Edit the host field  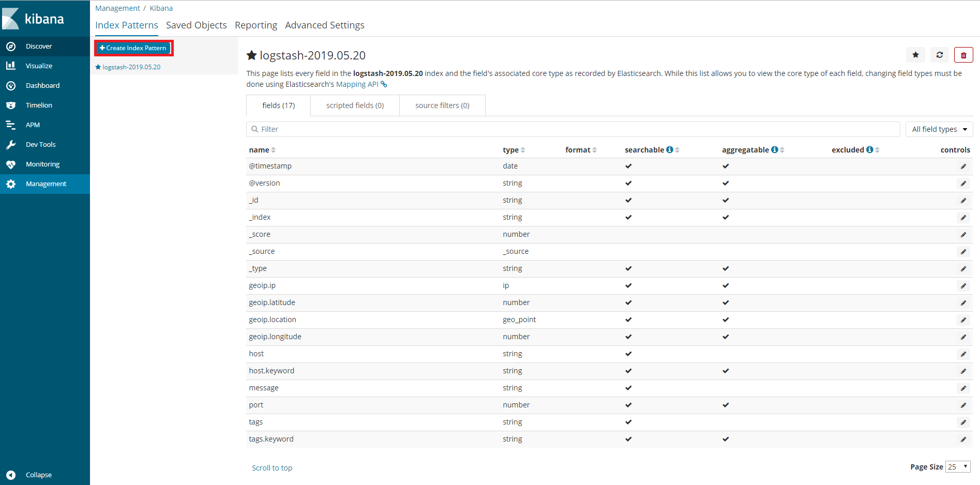click(x=963, y=354)
